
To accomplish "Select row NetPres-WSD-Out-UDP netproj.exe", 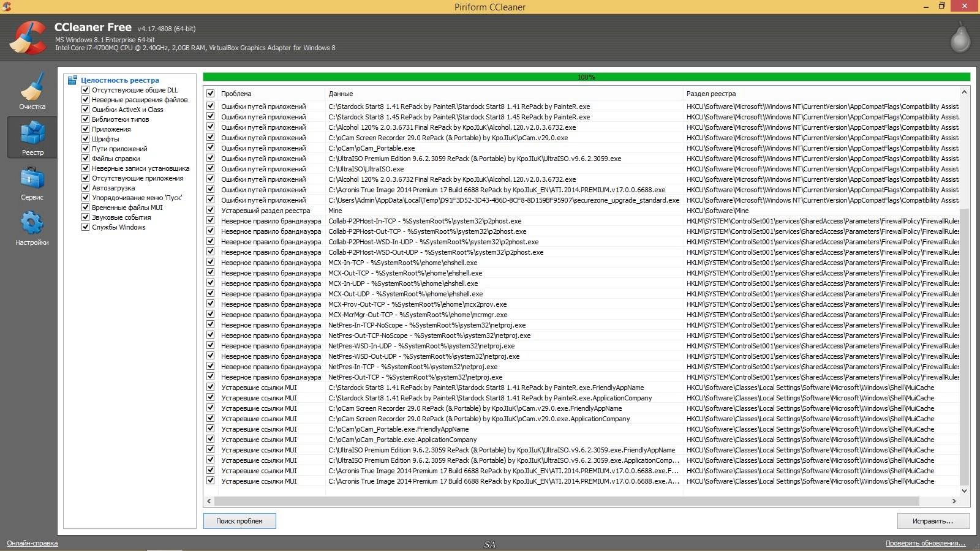I will [x=582, y=356].
